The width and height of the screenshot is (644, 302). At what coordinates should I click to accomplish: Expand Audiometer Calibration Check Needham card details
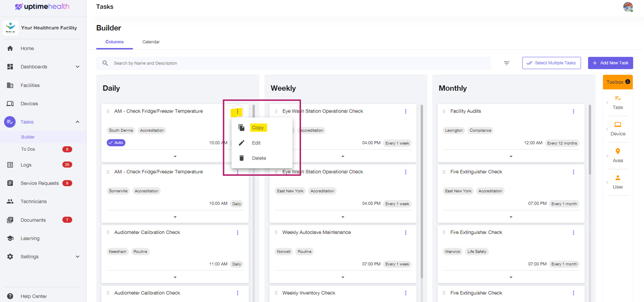175,277
